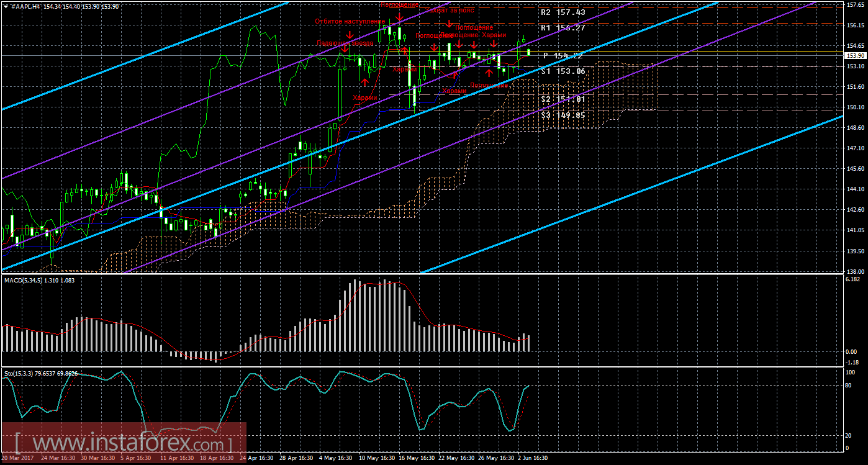Click the 145.60 price axis value
Image resolution: width=868 pixels, height=465 pixels.
click(855, 169)
